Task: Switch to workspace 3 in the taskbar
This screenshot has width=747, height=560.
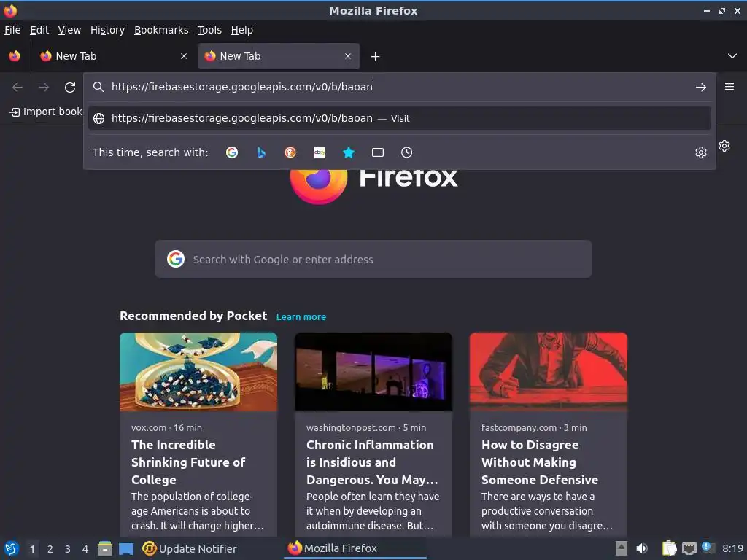Action: (68, 549)
